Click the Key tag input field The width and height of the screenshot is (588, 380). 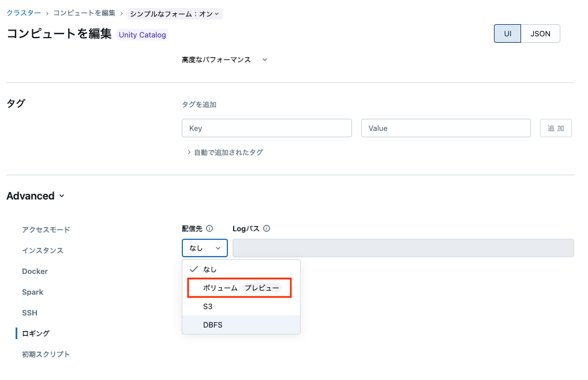(x=267, y=128)
